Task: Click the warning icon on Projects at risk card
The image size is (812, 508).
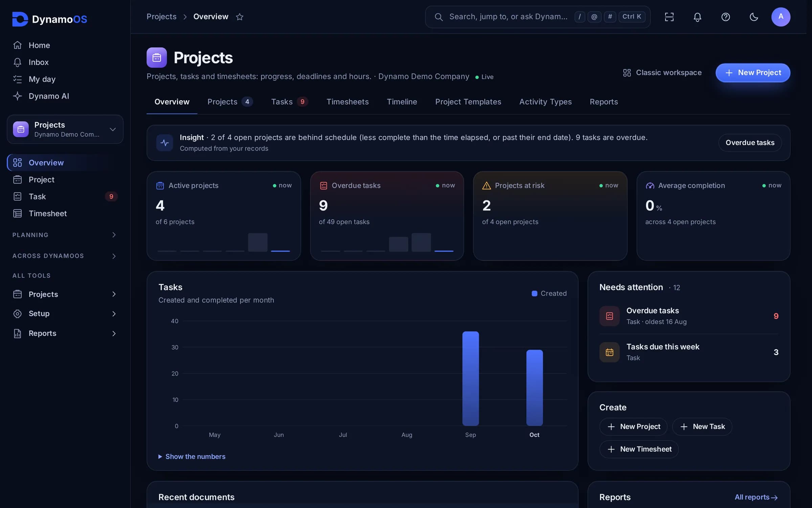Action: click(486, 185)
